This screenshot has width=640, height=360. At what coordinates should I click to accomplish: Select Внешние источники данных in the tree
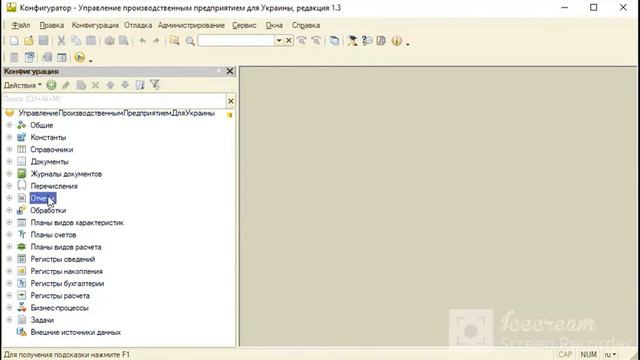point(76,332)
